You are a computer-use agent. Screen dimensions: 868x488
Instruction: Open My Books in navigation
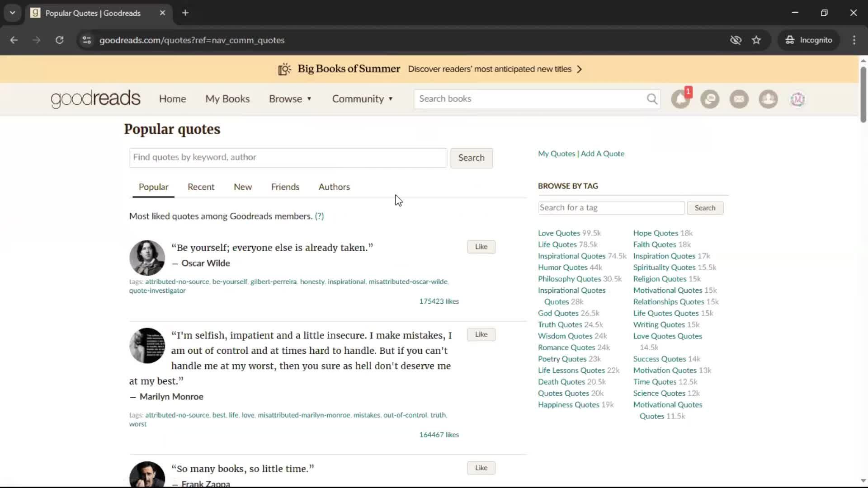227,99
